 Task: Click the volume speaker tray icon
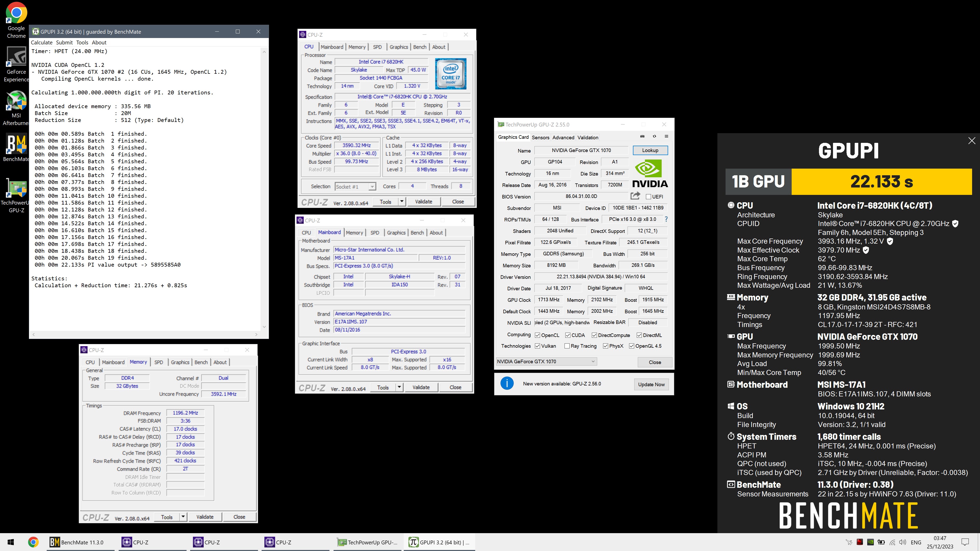(x=902, y=542)
